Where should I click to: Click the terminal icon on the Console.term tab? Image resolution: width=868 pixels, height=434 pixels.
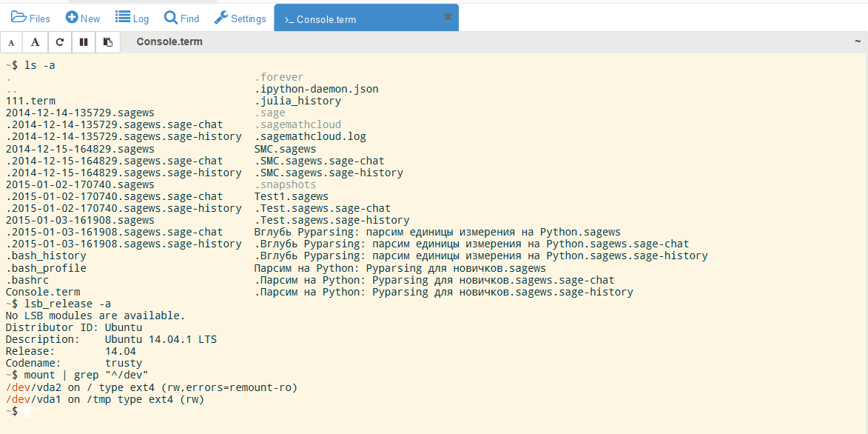point(289,20)
